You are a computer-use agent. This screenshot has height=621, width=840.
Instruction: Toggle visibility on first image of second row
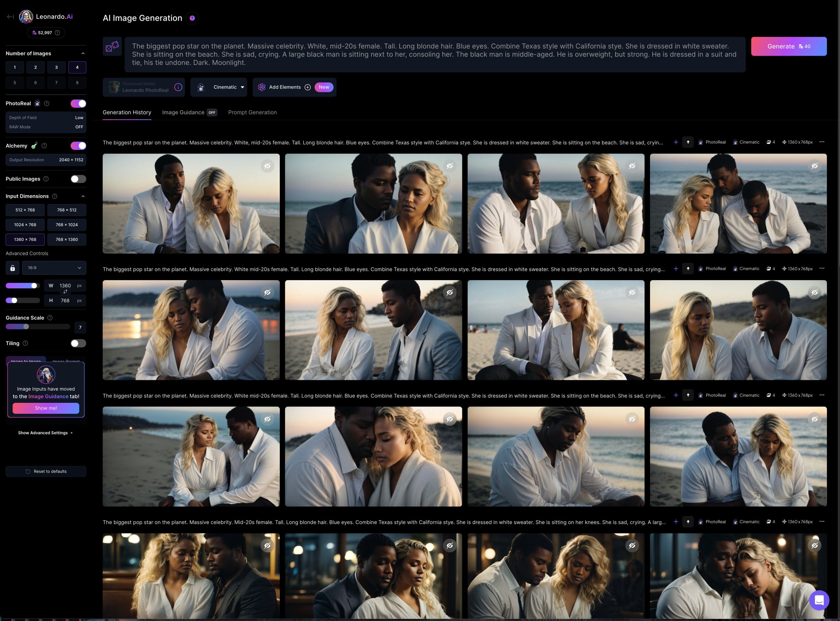[x=267, y=292]
